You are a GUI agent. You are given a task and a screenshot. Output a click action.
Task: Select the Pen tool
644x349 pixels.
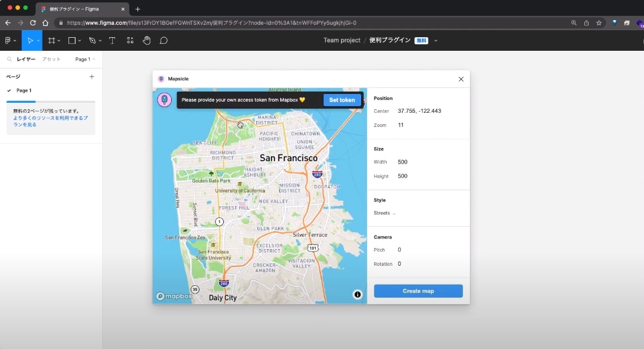tap(93, 40)
